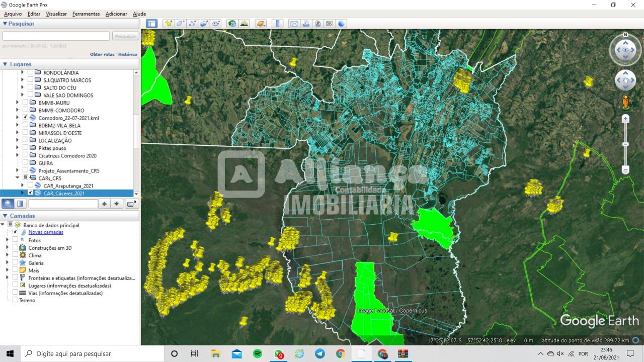Image resolution: width=644 pixels, height=362 pixels.
Task: Open the Editar menu
Action: coord(34,14)
